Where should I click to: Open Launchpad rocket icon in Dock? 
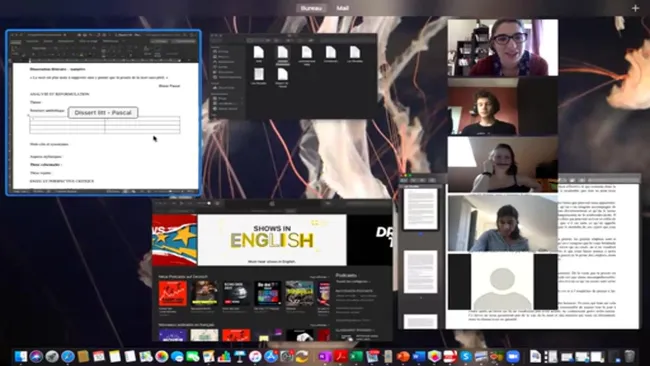coord(52,356)
